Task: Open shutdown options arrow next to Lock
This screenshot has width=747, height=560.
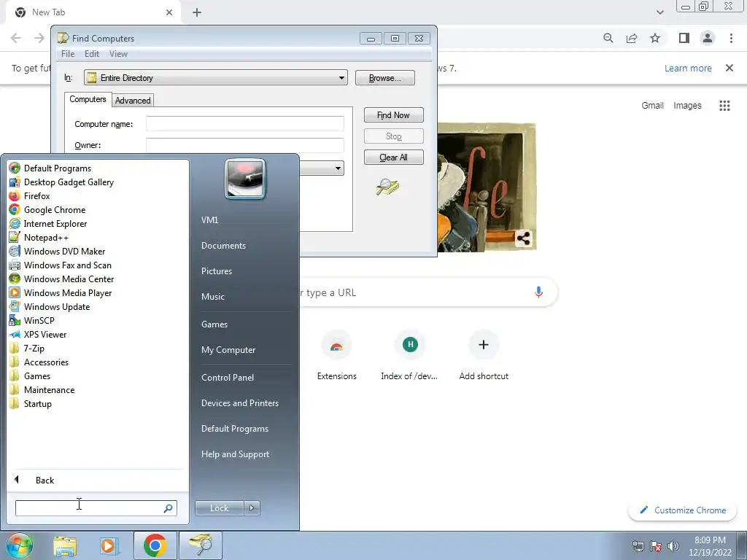Action: click(x=252, y=508)
